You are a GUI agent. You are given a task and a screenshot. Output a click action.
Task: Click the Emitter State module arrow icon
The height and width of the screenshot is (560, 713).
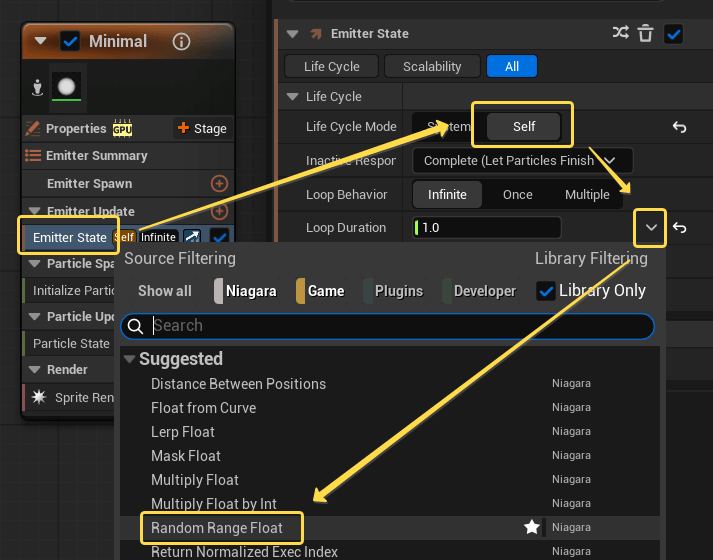coord(316,34)
